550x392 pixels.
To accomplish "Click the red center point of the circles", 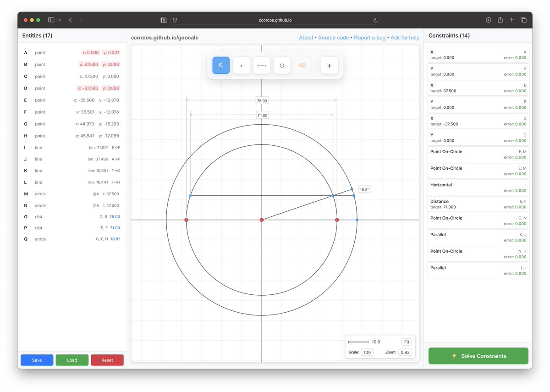I will pos(262,220).
